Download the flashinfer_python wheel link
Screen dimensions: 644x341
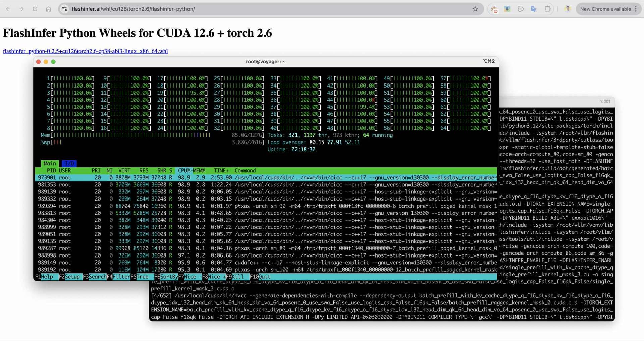point(85,51)
